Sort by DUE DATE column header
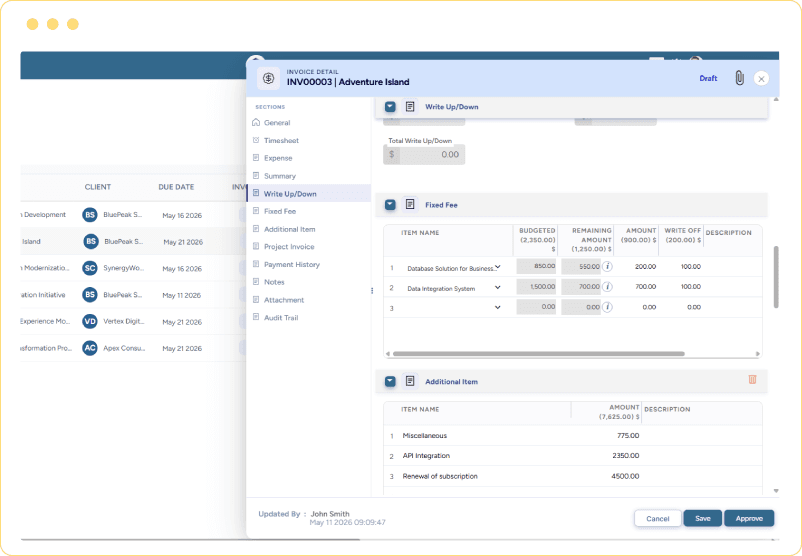 click(176, 187)
